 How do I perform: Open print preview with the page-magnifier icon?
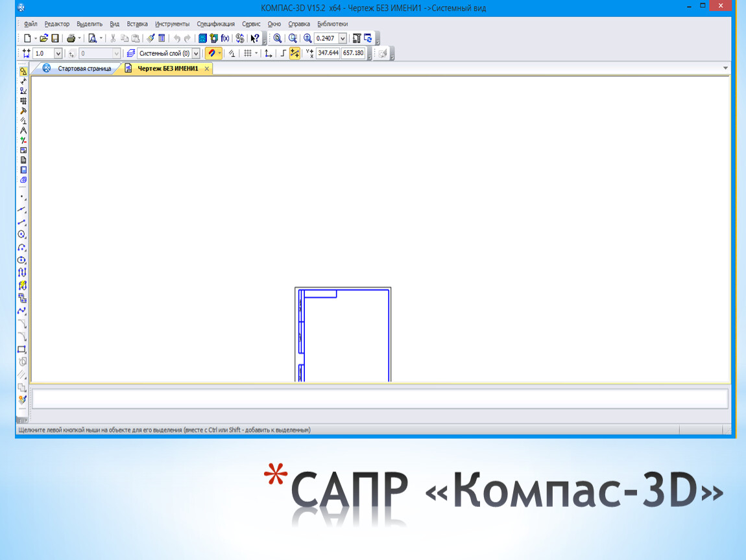pos(92,38)
